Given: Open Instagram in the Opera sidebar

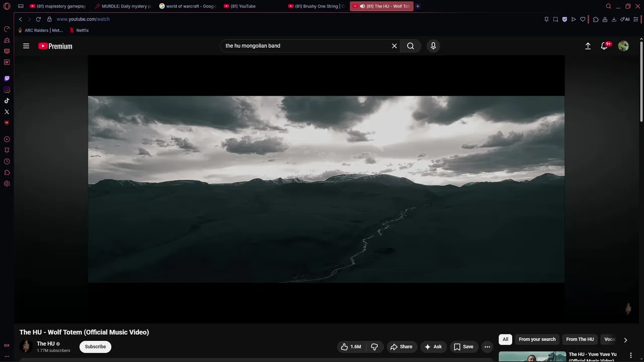Looking at the screenshot, I should pyautogui.click(x=7, y=89).
